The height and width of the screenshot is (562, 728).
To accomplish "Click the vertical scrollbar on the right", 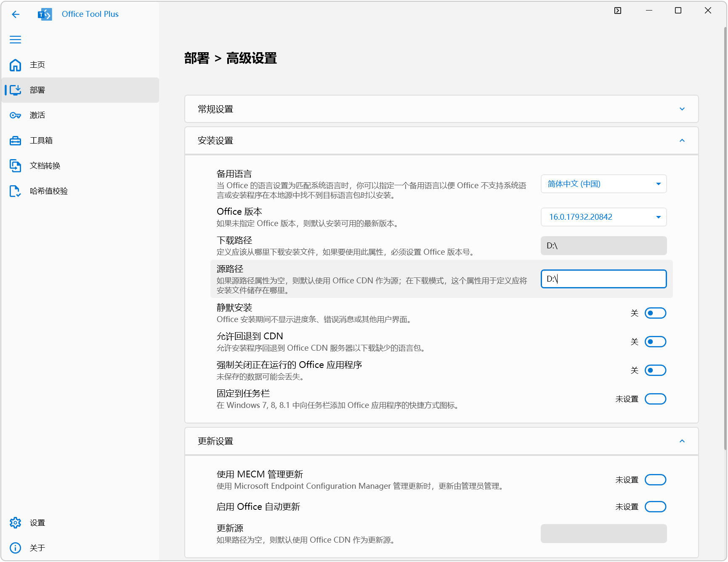I will coord(725,239).
